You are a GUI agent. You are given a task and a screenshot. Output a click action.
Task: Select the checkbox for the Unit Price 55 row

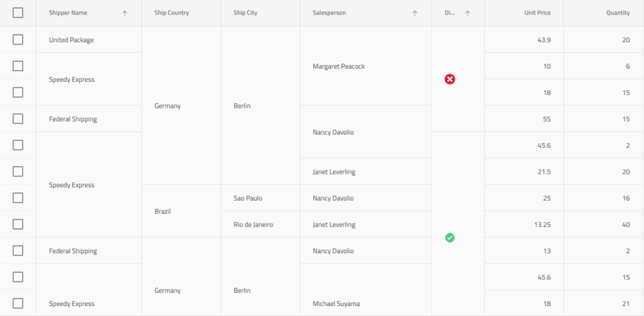click(18, 119)
